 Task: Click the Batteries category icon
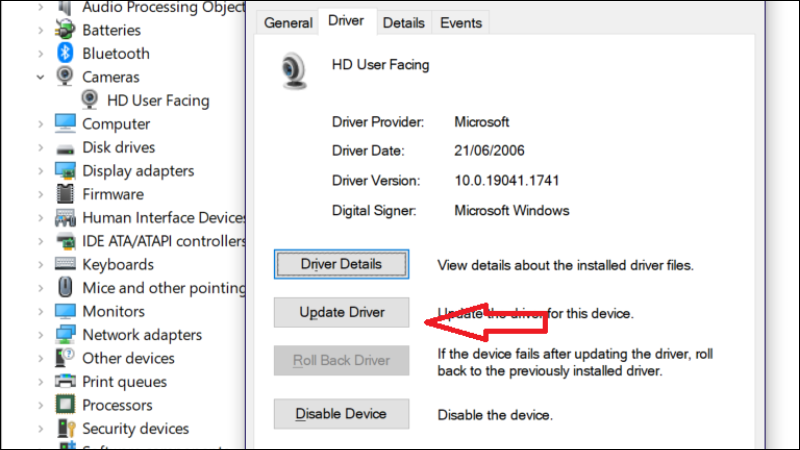coord(65,30)
